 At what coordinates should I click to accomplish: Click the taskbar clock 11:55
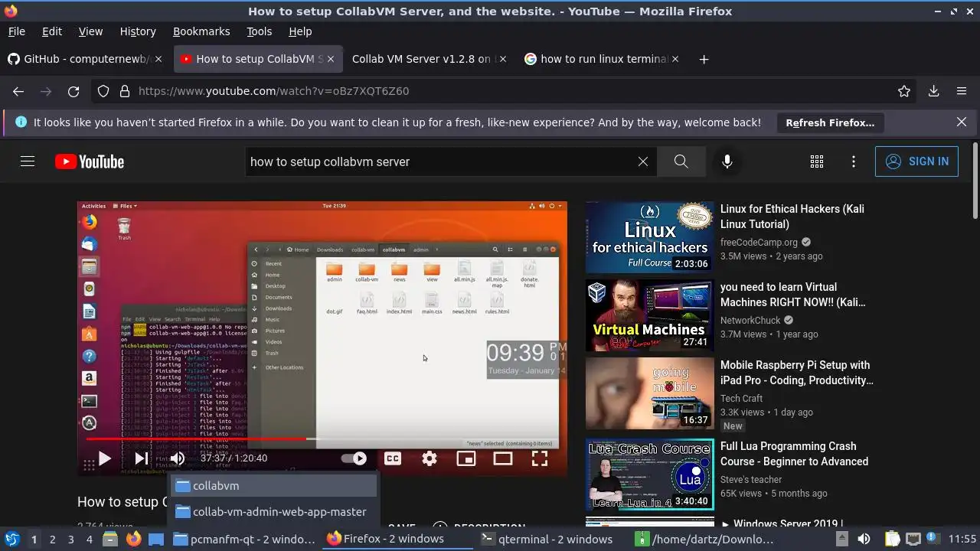click(x=962, y=540)
